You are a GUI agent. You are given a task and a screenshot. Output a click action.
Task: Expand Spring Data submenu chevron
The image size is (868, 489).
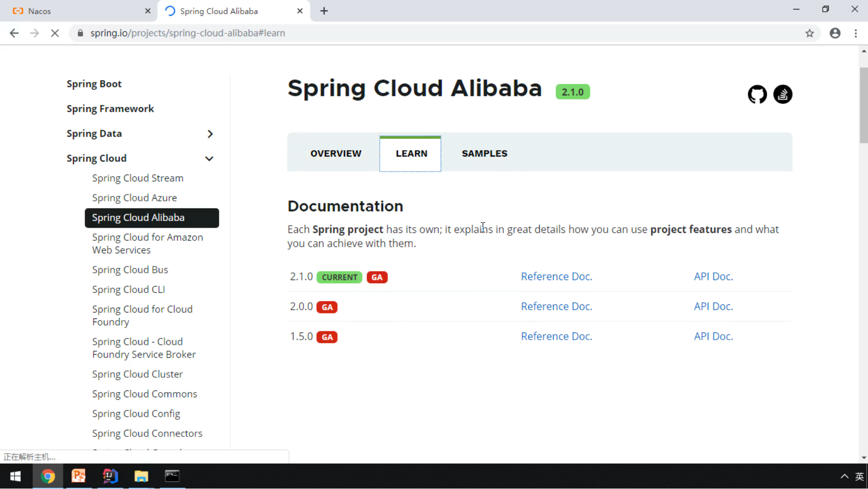(210, 134)
